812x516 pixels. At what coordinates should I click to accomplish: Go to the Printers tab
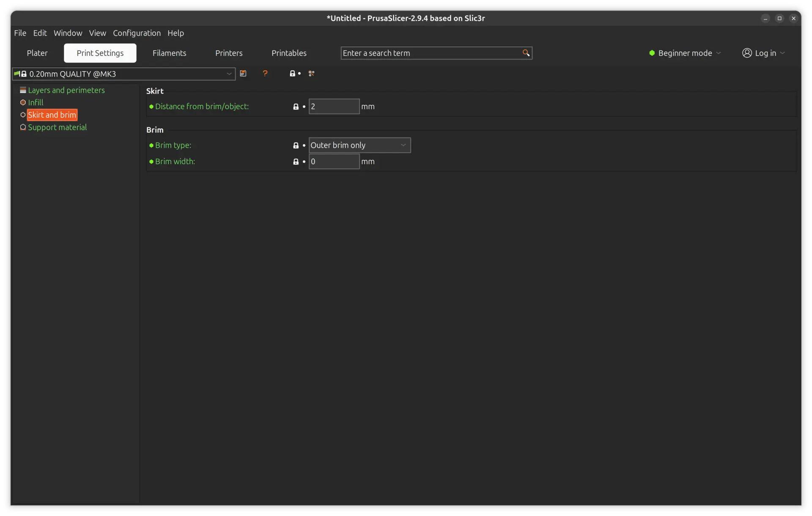pyautogui.click(x=229, y=53)
